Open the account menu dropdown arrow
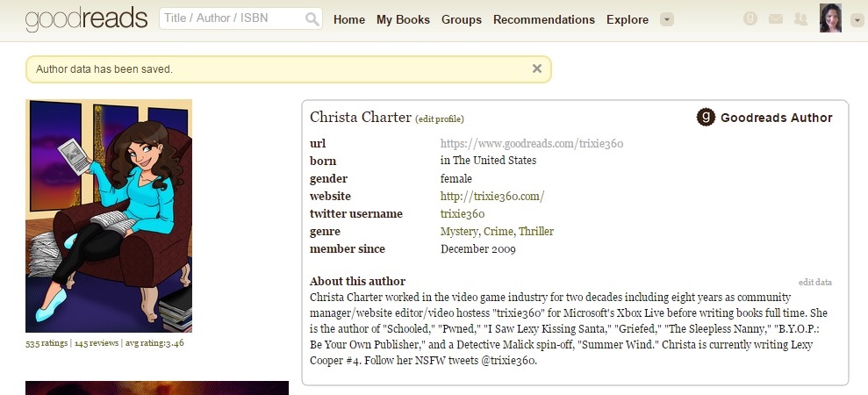Viewport: 868px width, 395px height. click(857, 19)
